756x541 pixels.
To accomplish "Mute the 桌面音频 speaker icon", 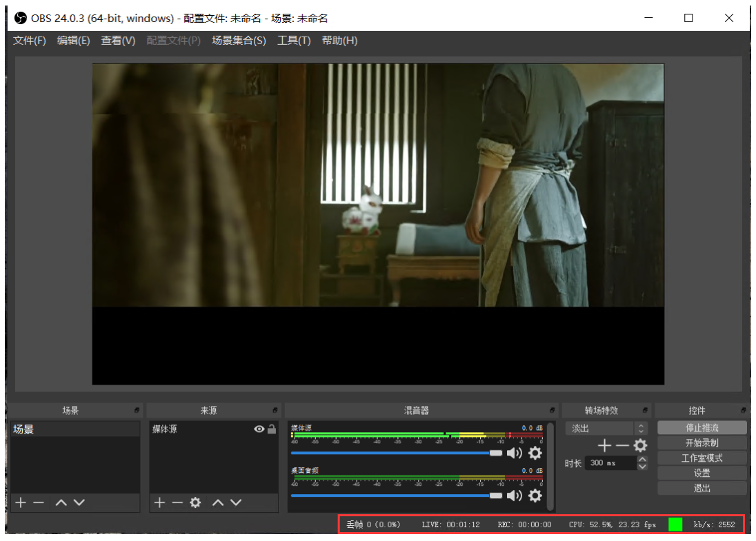I will click(515, 496).
